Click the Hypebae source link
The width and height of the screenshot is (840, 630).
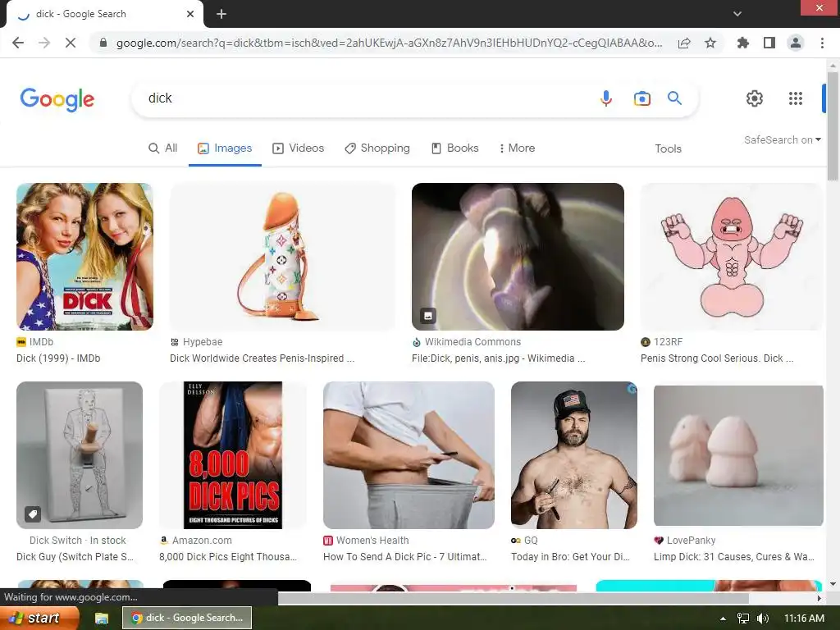[196, 342]
